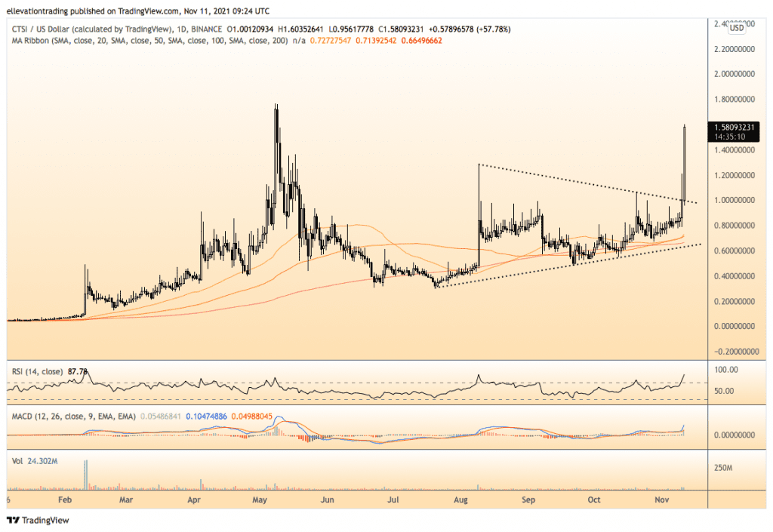Click the RSI 50.00 scale label
The width and height of the screenshot is (773, 532).
click(x=724, y=391)
